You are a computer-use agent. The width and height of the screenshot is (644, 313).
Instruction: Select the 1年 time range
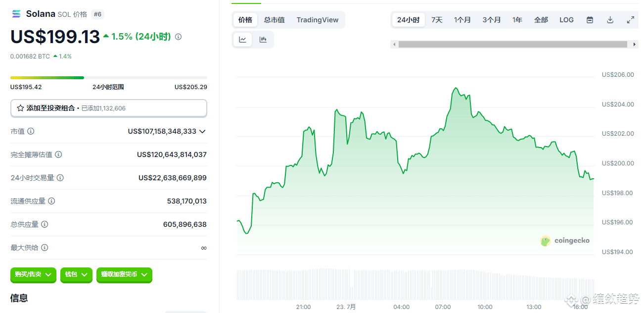[517, 20]
